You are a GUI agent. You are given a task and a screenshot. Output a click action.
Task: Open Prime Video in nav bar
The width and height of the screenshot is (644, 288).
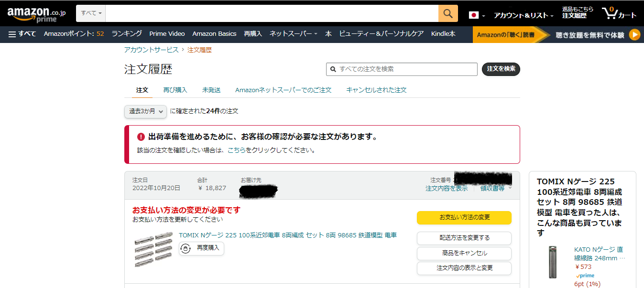coord(167,34)
